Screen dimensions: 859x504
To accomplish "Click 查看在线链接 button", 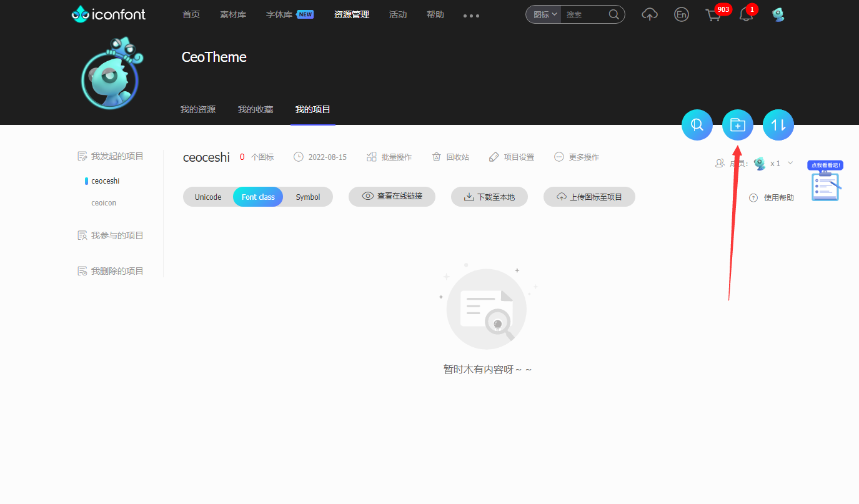I will pos(392,197).
